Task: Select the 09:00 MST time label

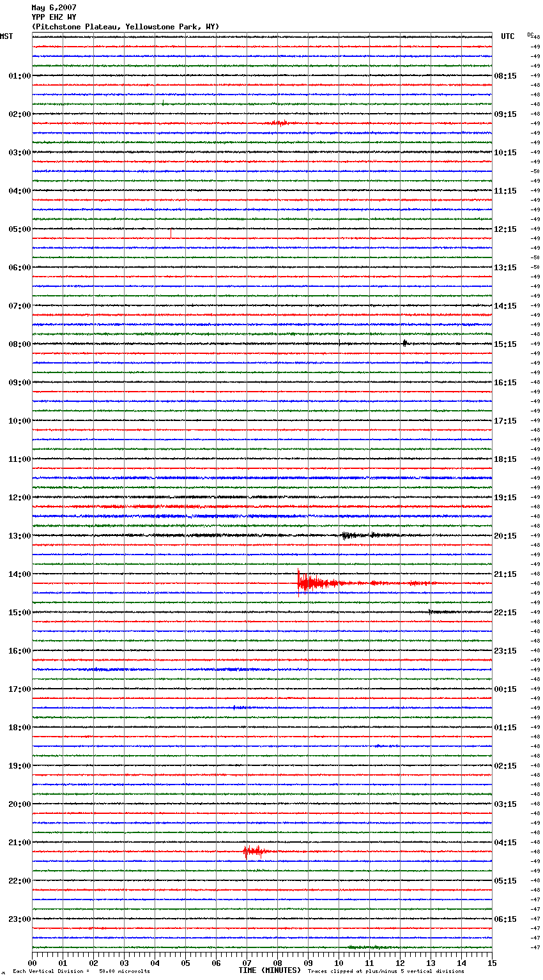Action: (20, 383)
